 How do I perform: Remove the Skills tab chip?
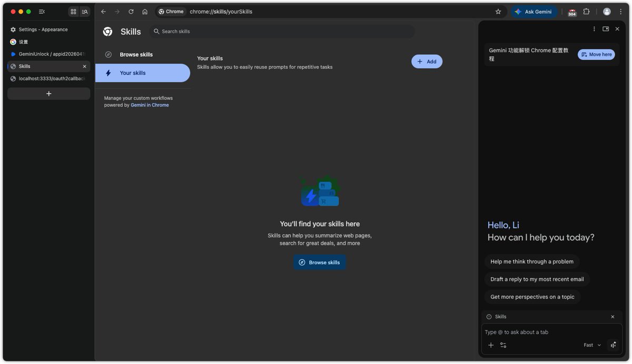pos(613,317)
